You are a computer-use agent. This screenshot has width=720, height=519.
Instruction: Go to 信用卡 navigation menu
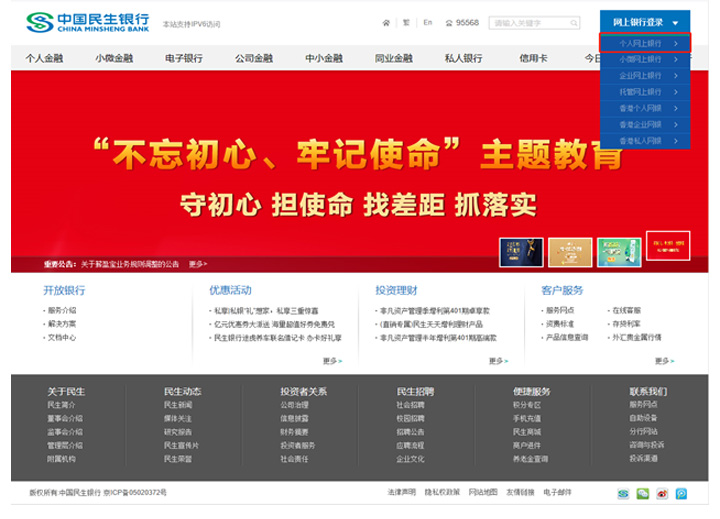(x=535, y=59)
